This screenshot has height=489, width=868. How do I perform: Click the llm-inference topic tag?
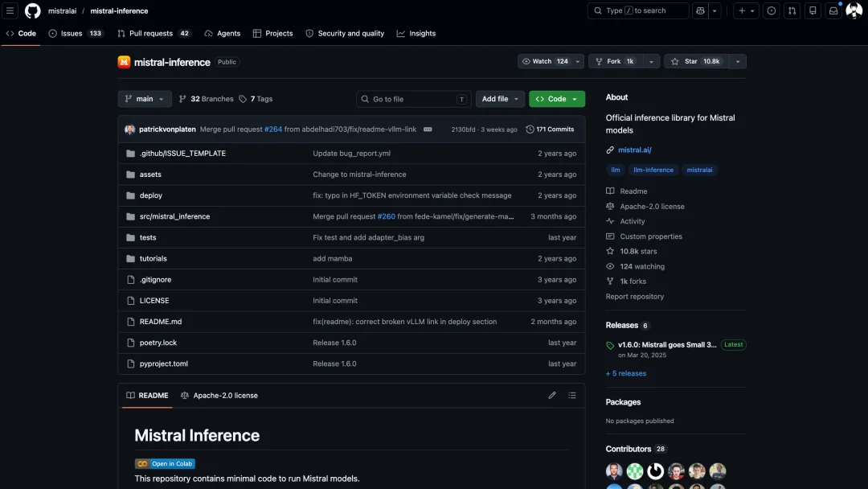pyautogui.click(x=653, y=170)
